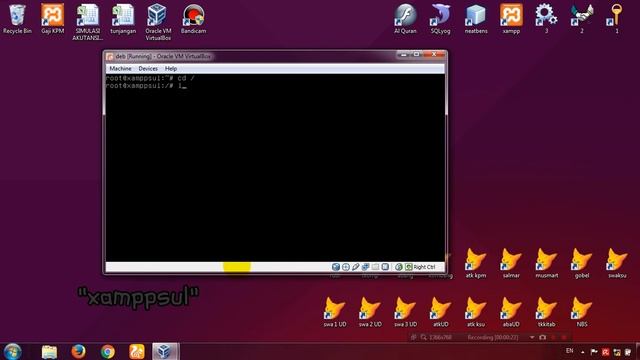Select the SQLyog desktop icon
This screenshot has width=640, height=360.
point(440,19)
